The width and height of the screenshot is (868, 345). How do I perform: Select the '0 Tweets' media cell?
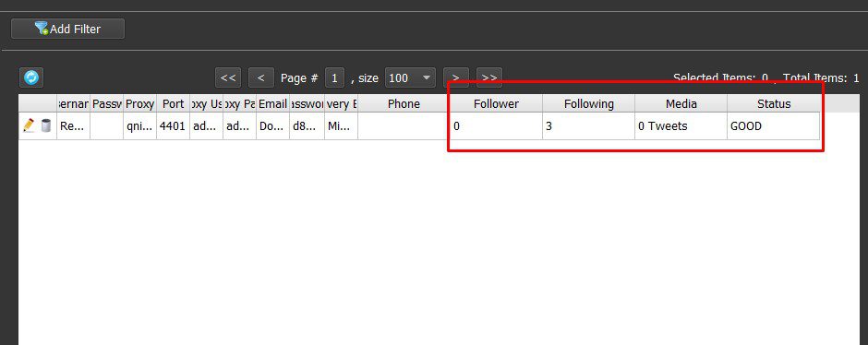pyautogui.click(x=681, y=126)
